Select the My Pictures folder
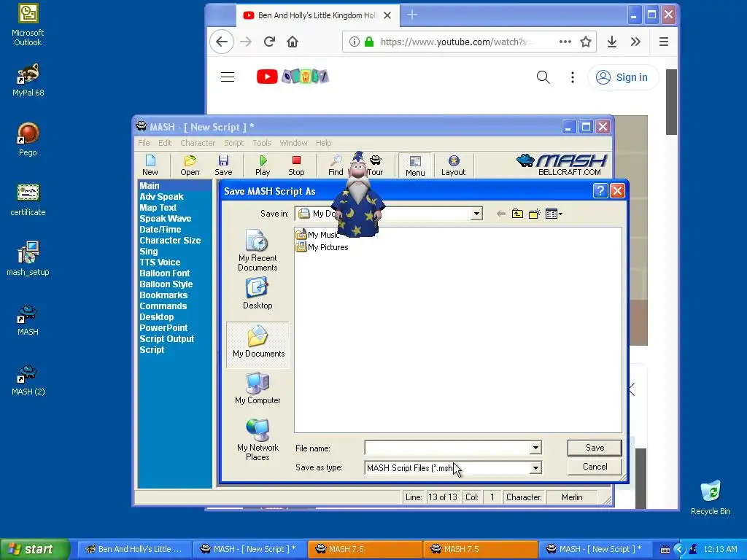747x560 pixels. (x=322, y=247)
